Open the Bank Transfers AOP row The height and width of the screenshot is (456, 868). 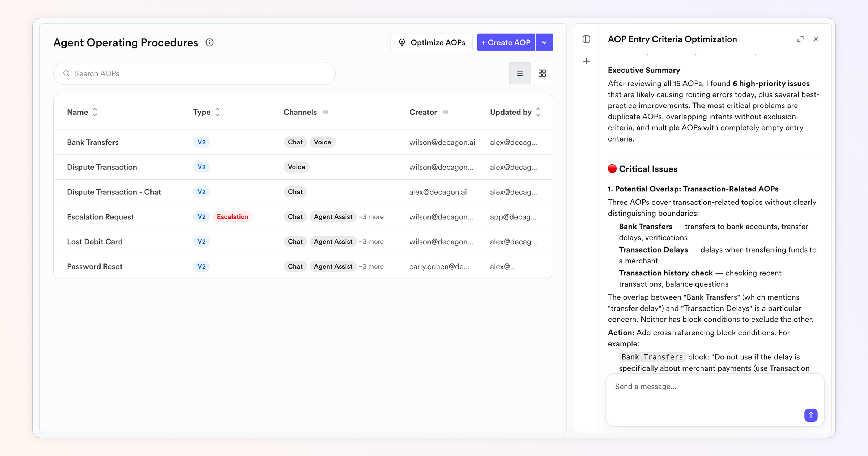[93, 142]
